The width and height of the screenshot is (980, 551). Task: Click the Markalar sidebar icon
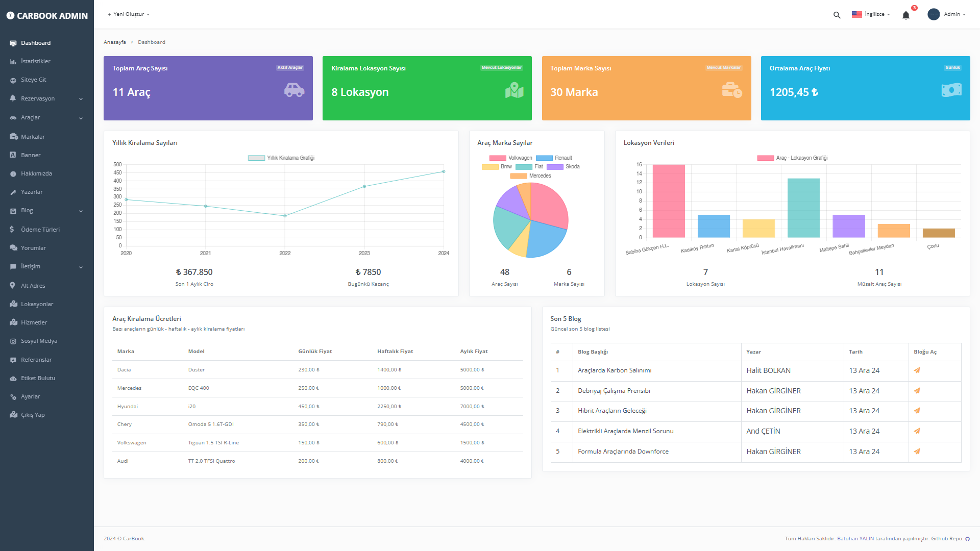pyautogui.click(x=13, y=137)
